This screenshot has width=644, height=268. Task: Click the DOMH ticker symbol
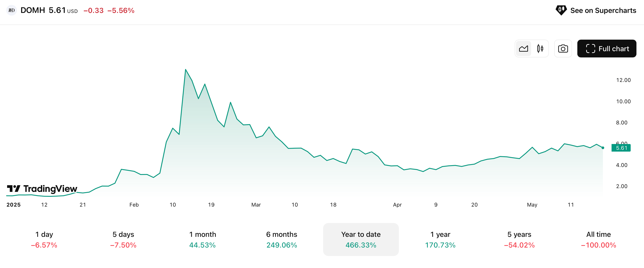coord(33,10)
